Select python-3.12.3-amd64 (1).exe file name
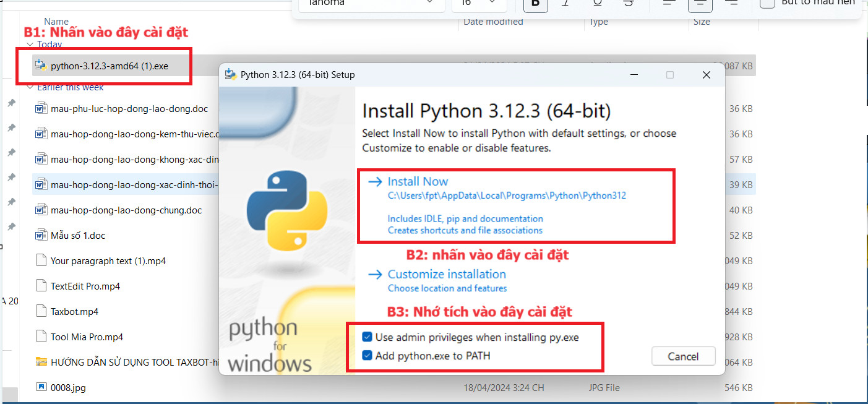The height and width of the screenshot is (404, 868). tap(110, 66)
